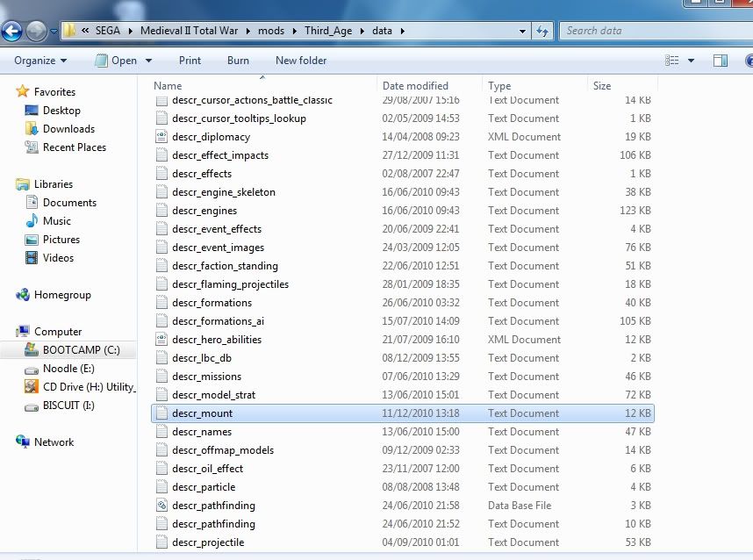753x560 pixels.
Task: Expand the Open button dropdown arrow
Action: [x=148, y=61]
